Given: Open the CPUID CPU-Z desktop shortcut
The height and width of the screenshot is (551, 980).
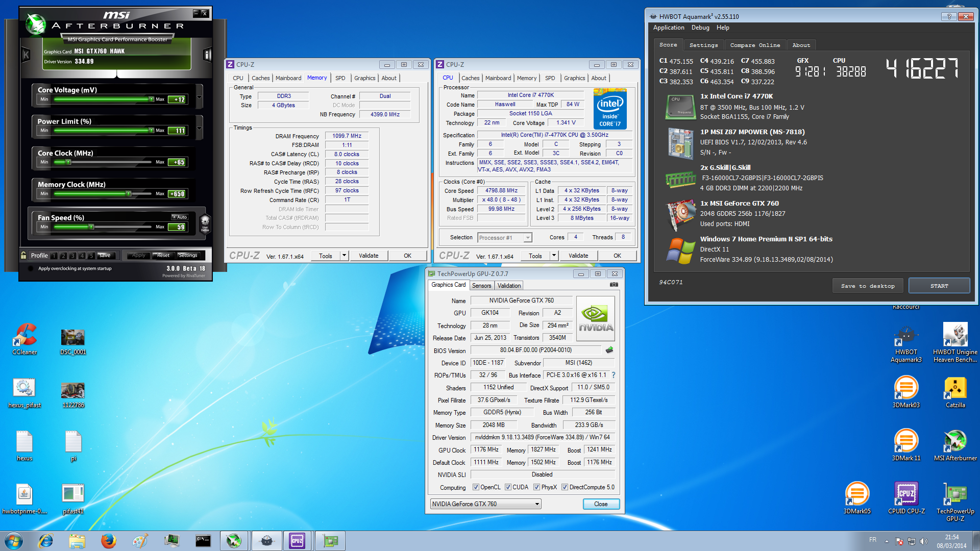Looking at the screenshot, I should point(906,498).
